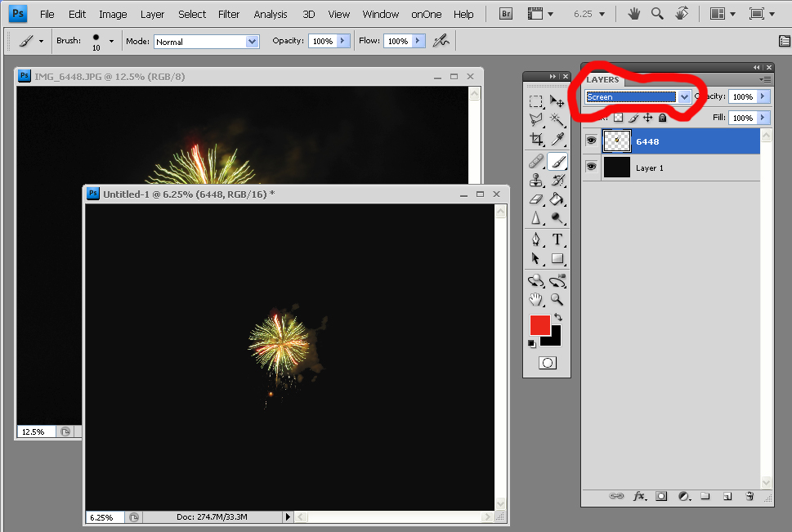Image resolution: width=792 pixels, height=532 pixels.
Task: Open brush Mode dropdown set to Normal
Action: pos(252,41)
